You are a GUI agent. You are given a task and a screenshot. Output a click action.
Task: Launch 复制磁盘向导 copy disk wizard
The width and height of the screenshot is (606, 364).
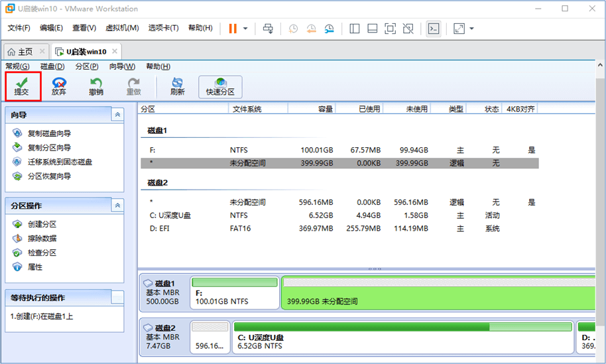pyautogui.click(x=42, y=133)
